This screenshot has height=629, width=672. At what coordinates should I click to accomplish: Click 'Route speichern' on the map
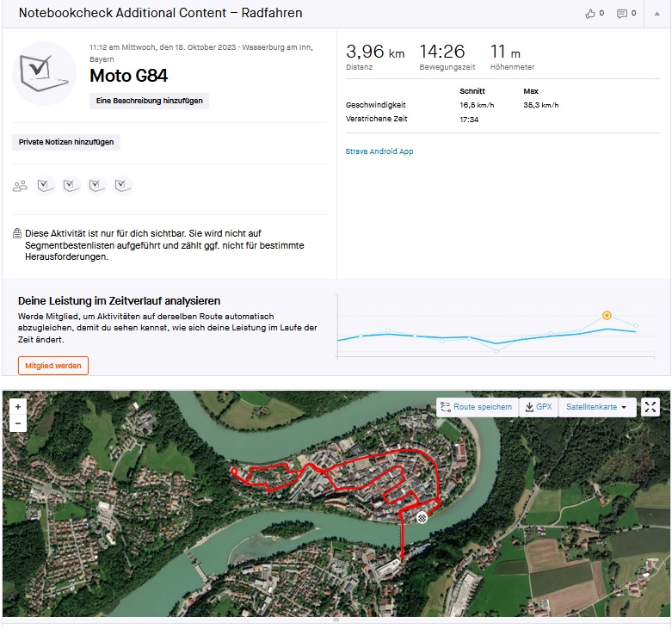(477, 407)
